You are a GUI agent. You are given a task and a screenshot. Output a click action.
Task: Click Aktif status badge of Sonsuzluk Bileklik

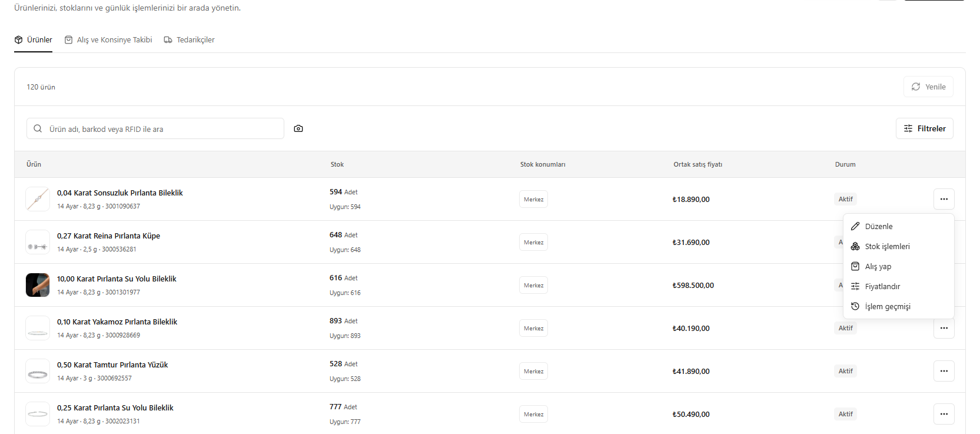click(x=845, y=199)
